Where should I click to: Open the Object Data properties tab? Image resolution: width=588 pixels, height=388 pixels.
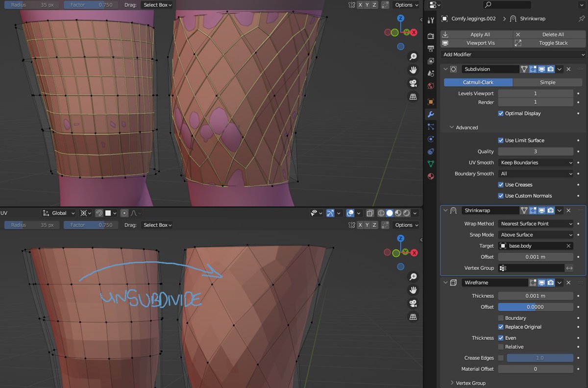(x=431, y=164)
